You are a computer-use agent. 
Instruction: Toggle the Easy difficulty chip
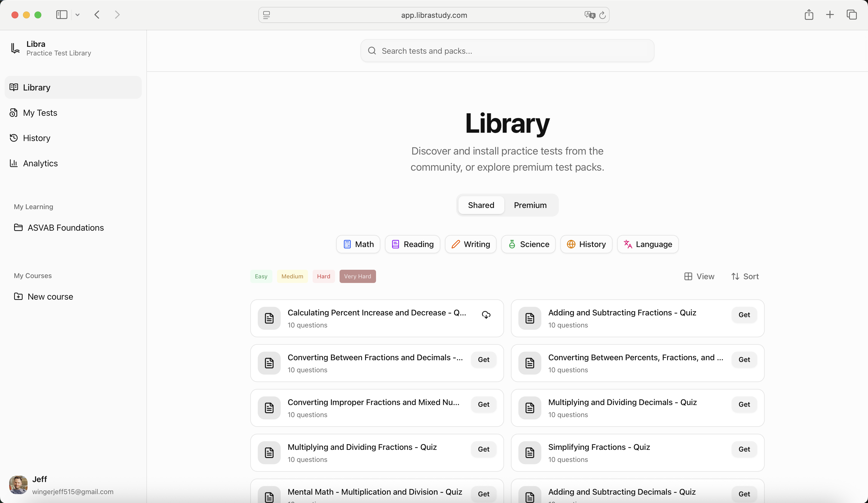pos(261,276)
